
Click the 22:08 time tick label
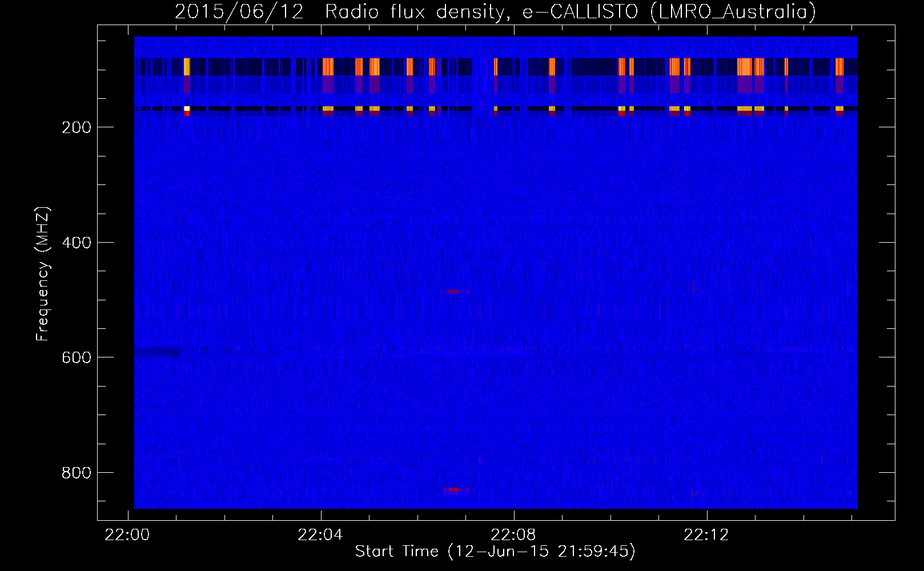pyautogui.click(x=513, y=535)
